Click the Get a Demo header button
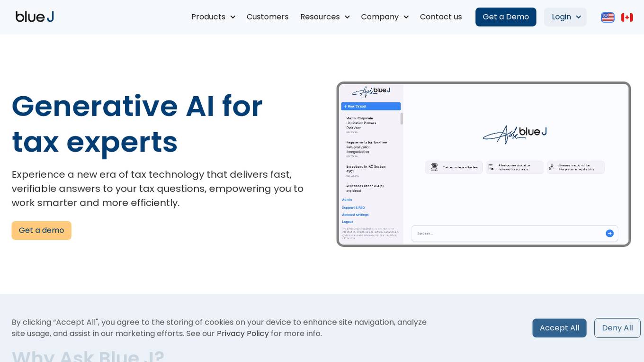644x362 pixels. (x=506, y=17)
